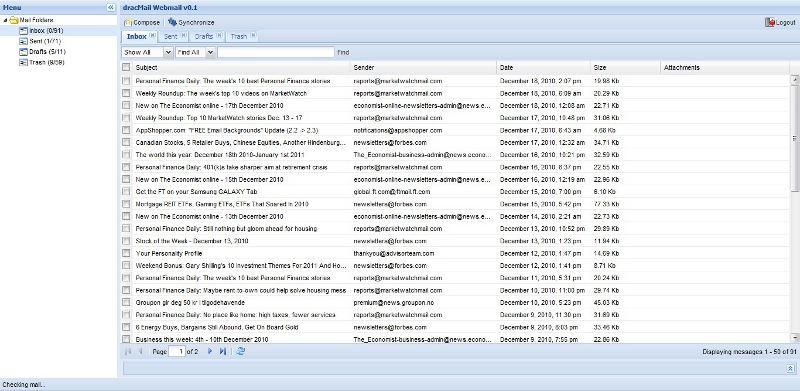Check the Groupon gir deg message
Image resolution: width=800 pixels, height=391 pixels.
(x=126, y=302)
